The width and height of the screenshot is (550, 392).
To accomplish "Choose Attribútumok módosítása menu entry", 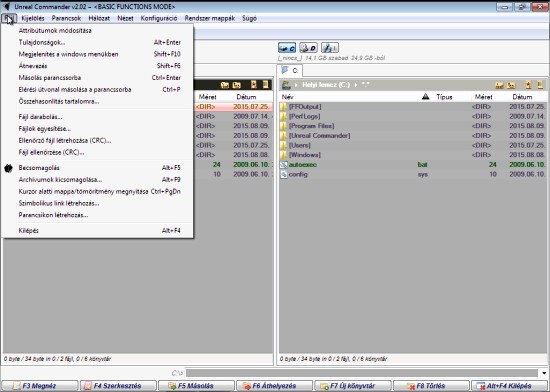I will 98,31.
